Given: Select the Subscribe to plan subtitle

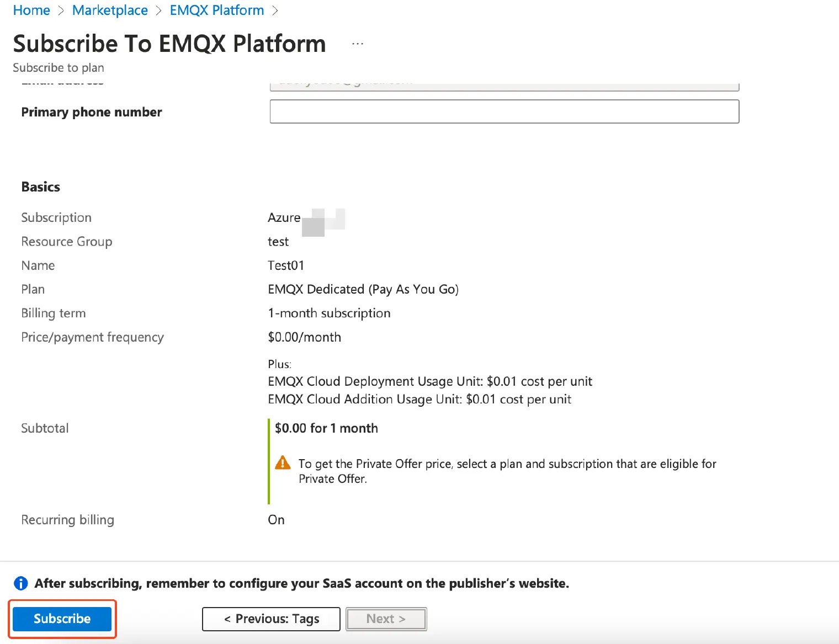Looking at the screenshot, I should (59, 67).
